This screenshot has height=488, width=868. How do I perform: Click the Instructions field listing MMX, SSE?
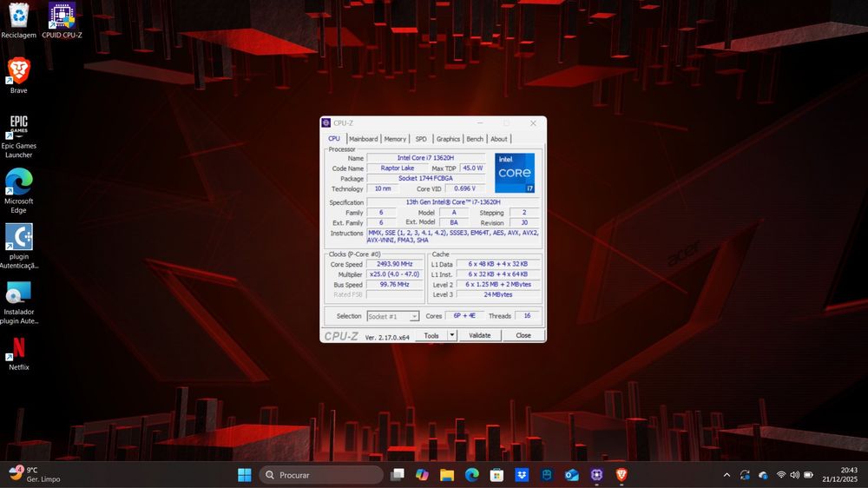[x=453, y=236]
